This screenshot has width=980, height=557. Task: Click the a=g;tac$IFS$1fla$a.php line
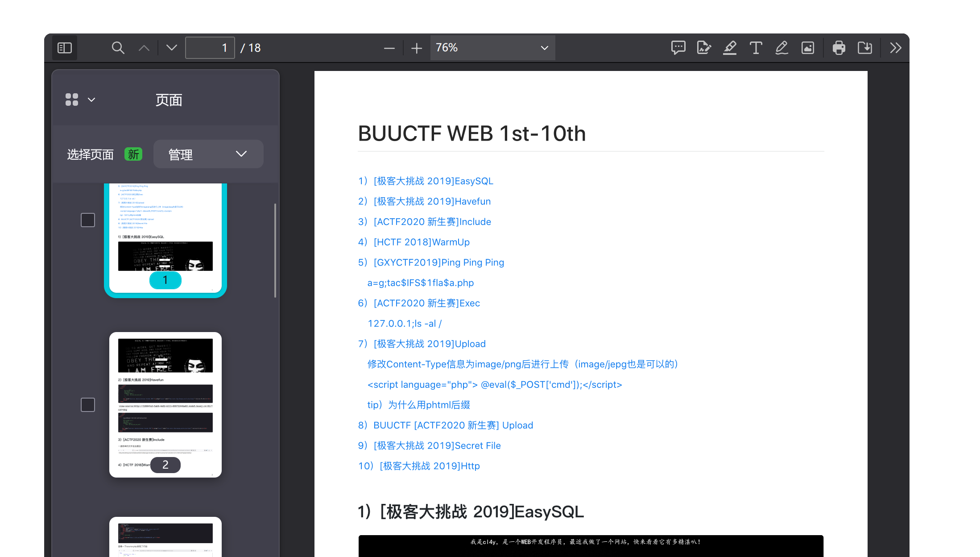421,283
